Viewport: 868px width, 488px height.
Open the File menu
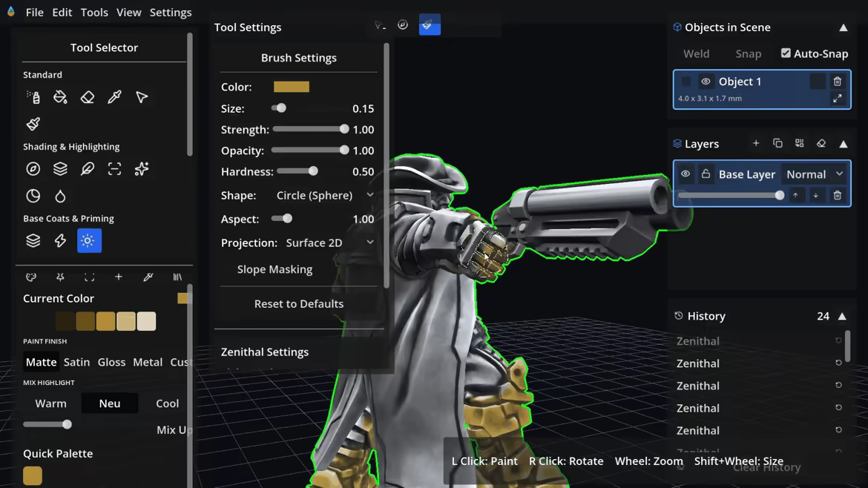[x=34, y=12]
